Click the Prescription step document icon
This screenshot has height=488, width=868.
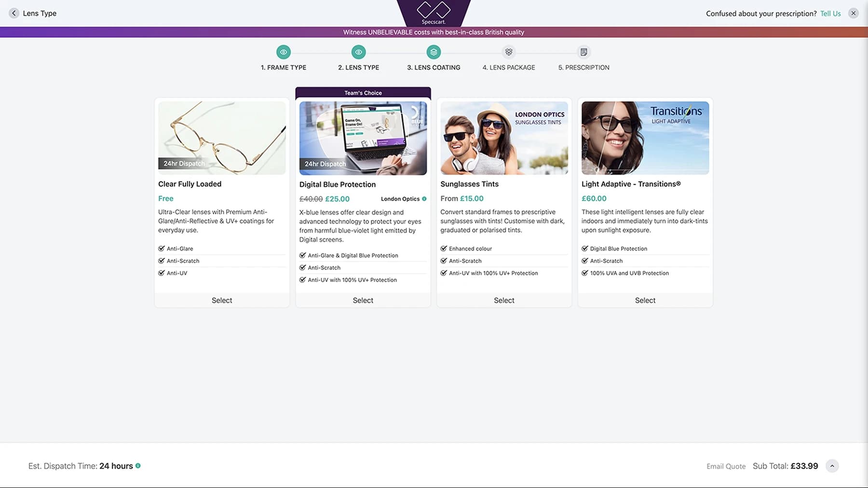[x=583, y=52]
